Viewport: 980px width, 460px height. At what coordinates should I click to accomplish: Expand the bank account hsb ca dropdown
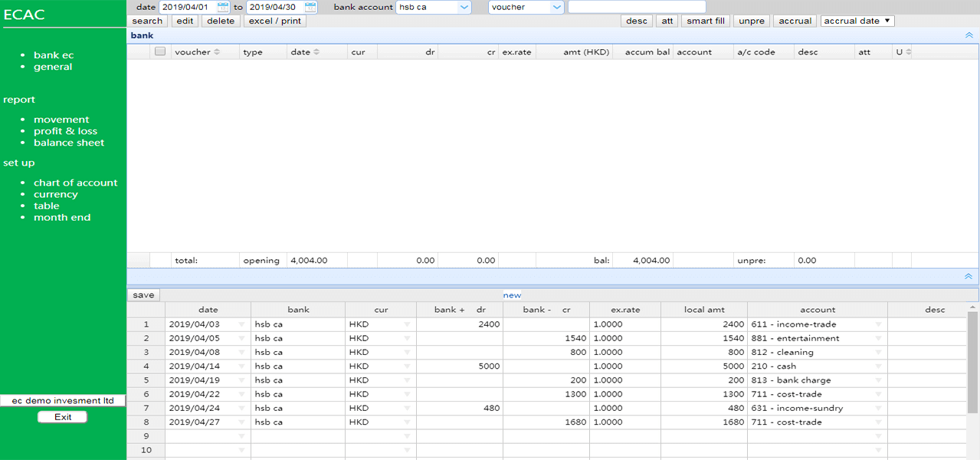(464, 7)
